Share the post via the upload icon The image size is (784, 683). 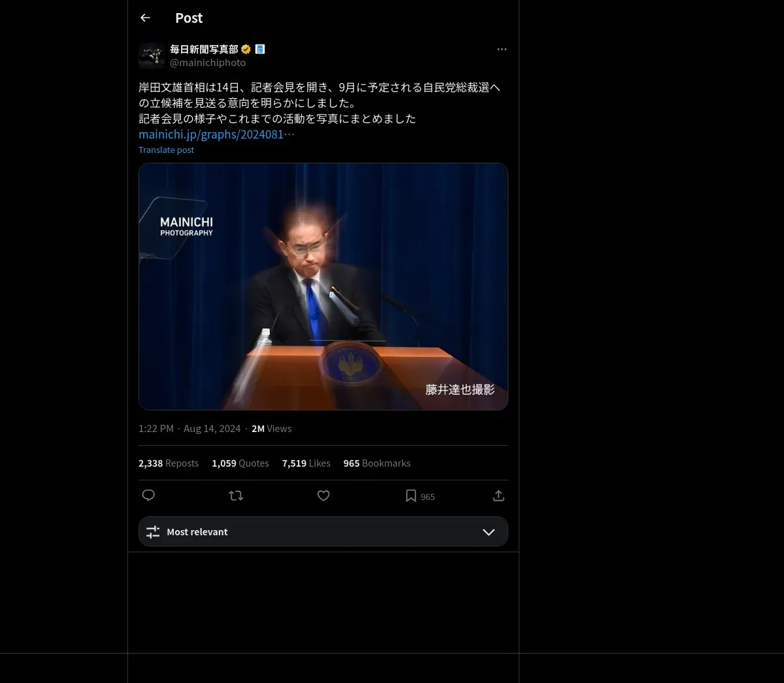point(498,495)
